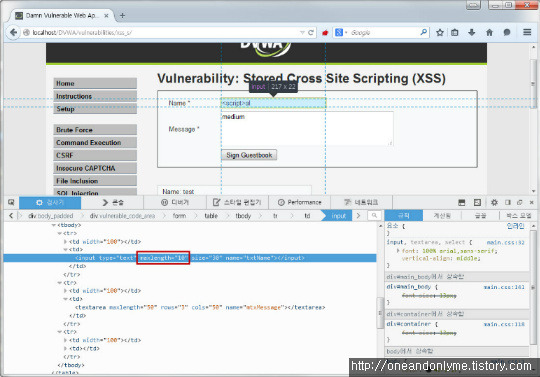Open the Home menu link
This screenshot has width=540, height=377.
click(x=95, y=84)
